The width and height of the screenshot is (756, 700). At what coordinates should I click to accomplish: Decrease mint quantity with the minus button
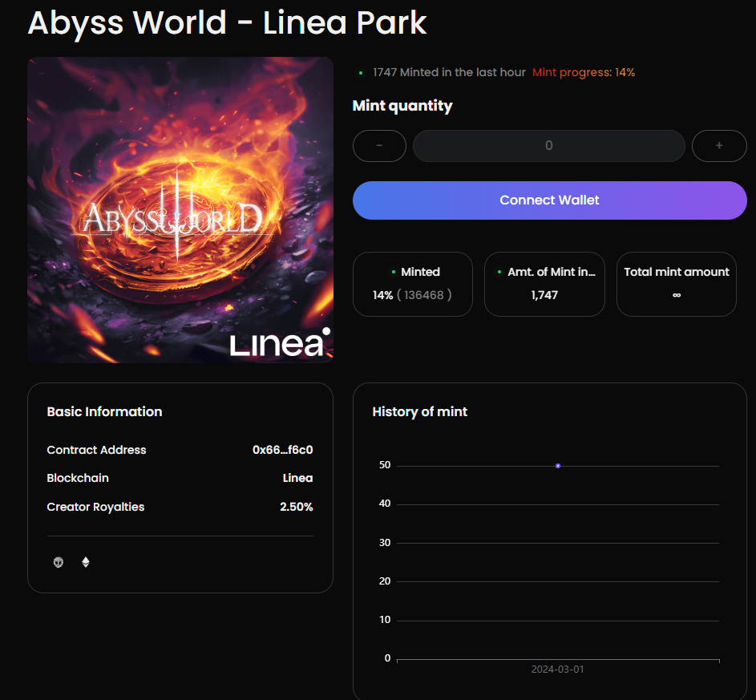pos(379,146)
